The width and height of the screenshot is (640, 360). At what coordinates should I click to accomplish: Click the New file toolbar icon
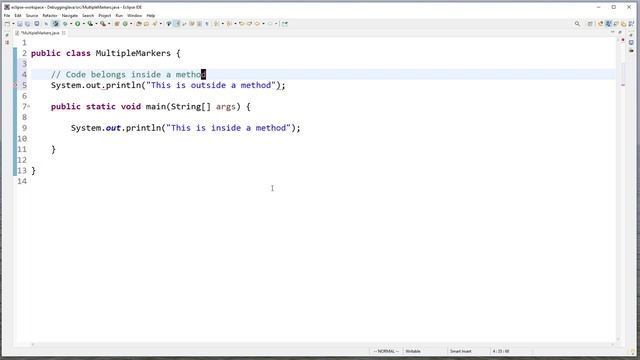pyautogui.click(x=7, y=24)
